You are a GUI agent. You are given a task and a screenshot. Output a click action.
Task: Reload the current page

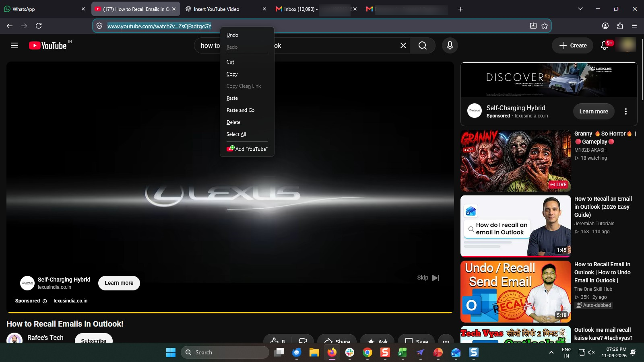(x=39, y=26)
